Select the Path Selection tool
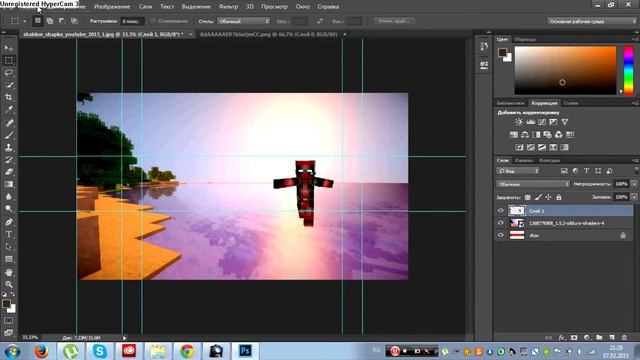Image resolution: width=640 pixels, height=360 pixels. pyautogui.click(x=9, y=247)
